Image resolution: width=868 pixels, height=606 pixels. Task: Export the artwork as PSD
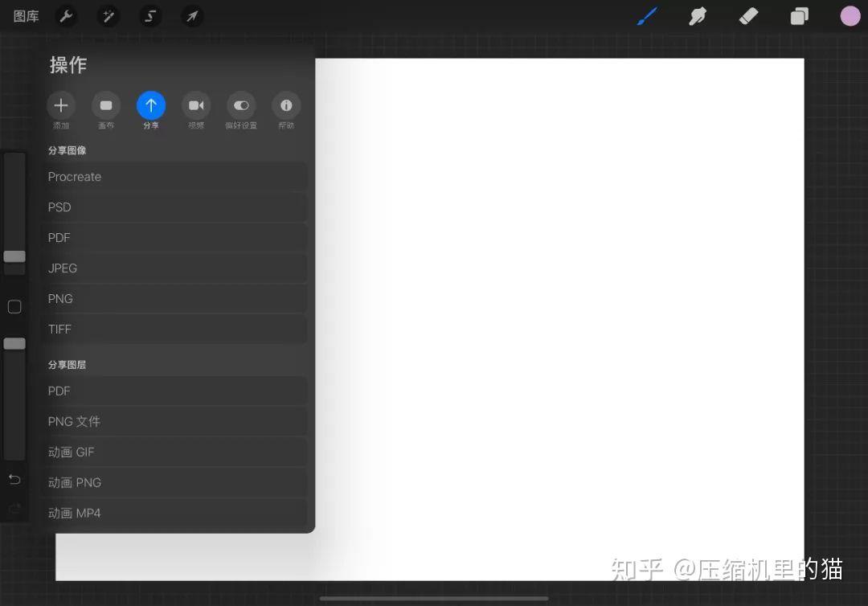pos(175,207)
